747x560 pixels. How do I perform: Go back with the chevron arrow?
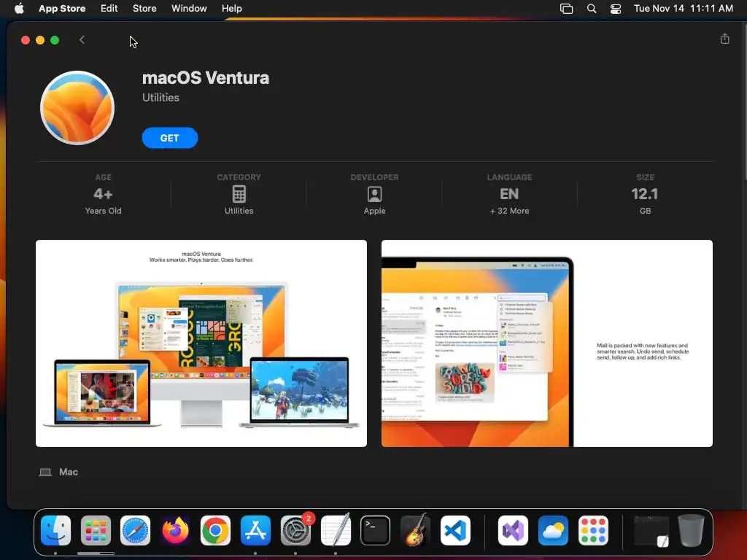[82, 40]
